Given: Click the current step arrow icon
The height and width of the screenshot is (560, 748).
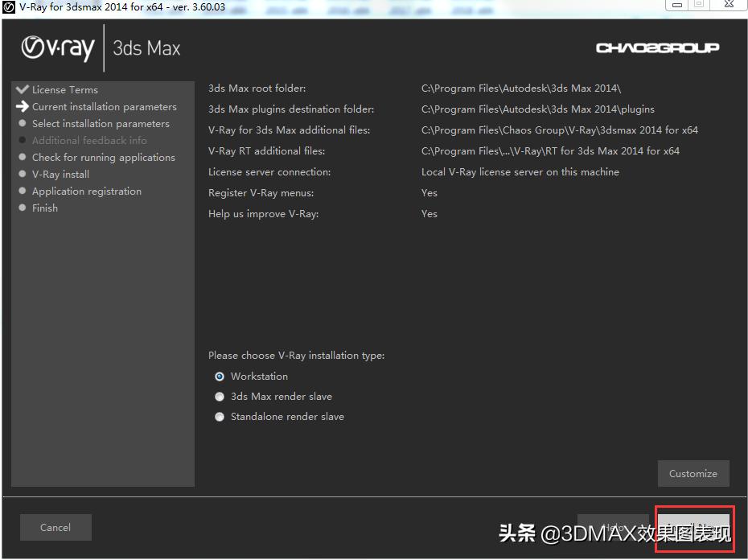Looking at the screenshot, I should click(22, 106).
